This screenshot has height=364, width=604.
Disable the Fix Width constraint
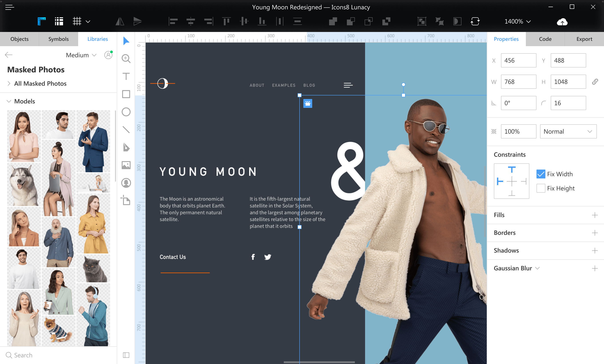(x=541, y=174)
